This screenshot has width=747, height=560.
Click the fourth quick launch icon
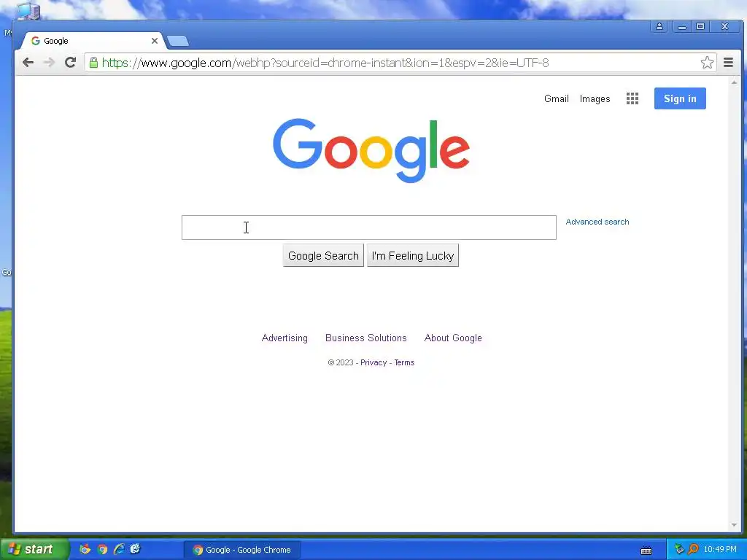tap(135, 549)
